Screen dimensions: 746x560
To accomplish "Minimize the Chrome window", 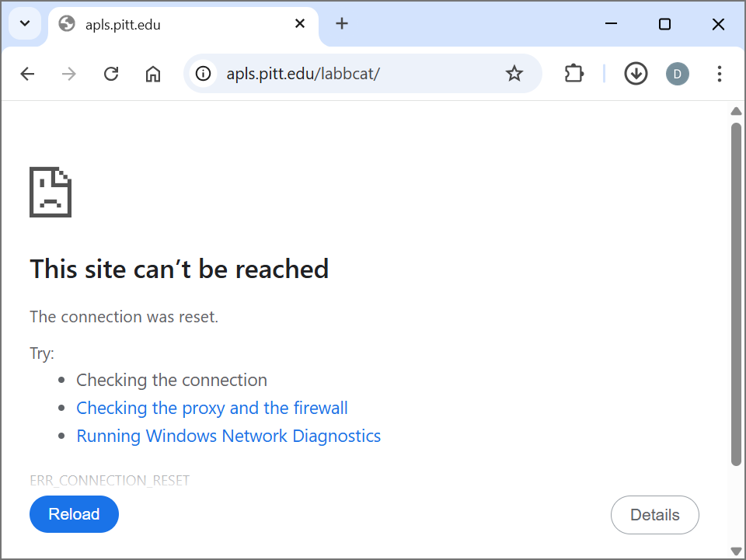I will (x=611, y=23).
